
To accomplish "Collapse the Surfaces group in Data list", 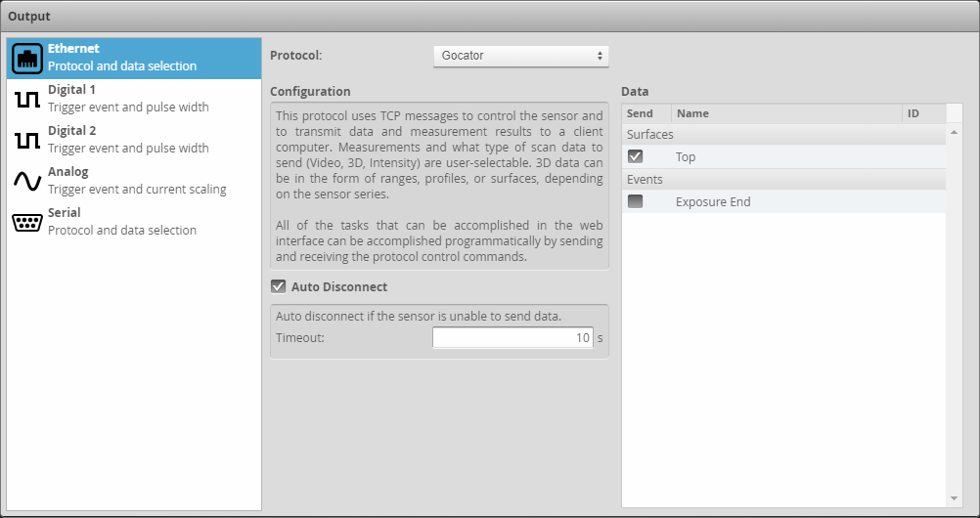I will click(x=649, y=134).
